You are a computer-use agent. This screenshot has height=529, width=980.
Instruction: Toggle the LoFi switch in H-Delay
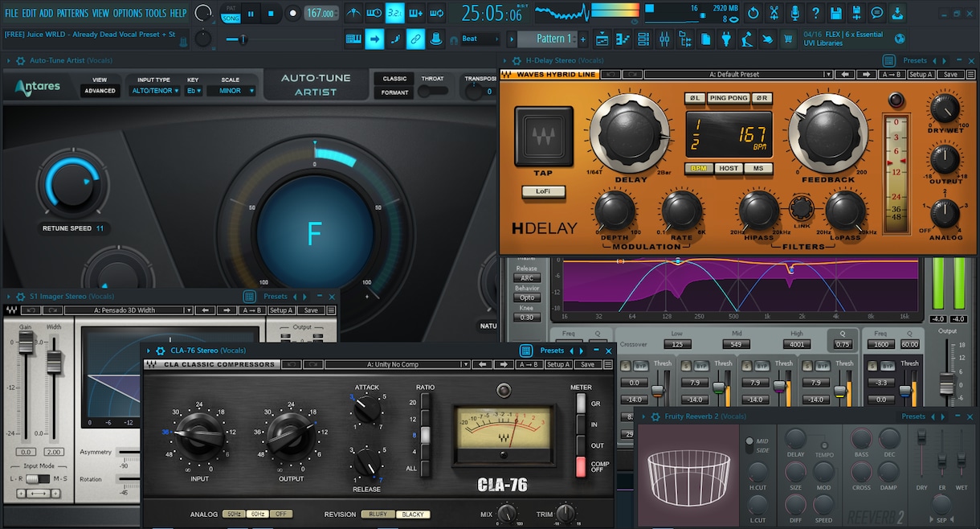click(544, 191)
